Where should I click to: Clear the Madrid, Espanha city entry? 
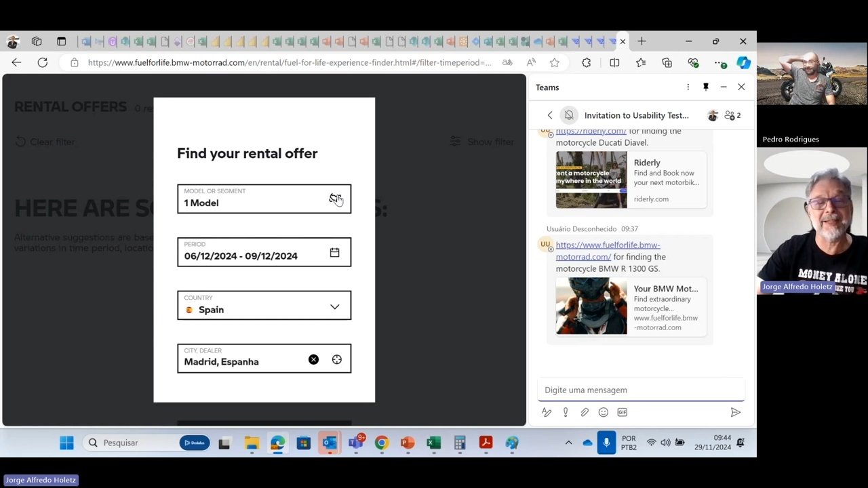[x=313, y=360]
